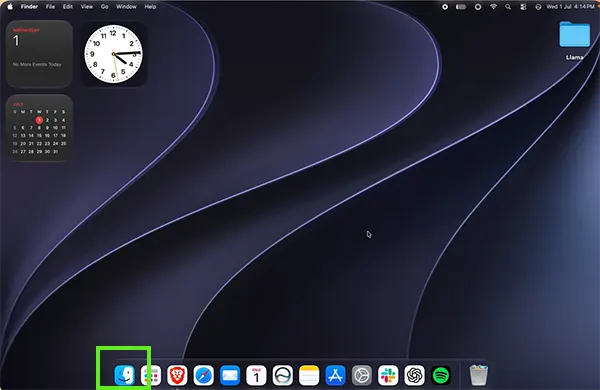Click the 'No More Events Today' calendar widget

pyautogui.click(x=39, y=54)
